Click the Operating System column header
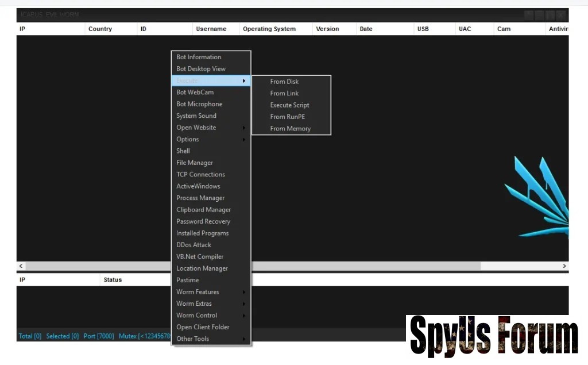 269,29
